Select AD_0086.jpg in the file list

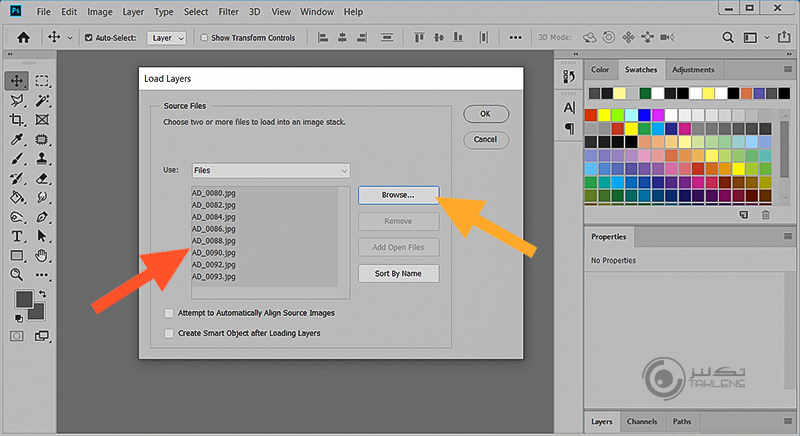(214, 229)
